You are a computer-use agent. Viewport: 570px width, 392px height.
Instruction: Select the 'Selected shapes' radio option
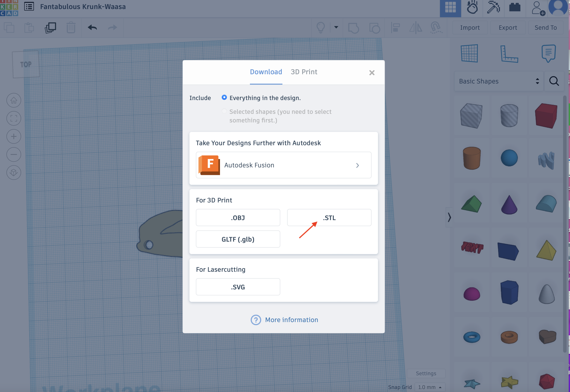pyautogui.click(x=224, y=111)
